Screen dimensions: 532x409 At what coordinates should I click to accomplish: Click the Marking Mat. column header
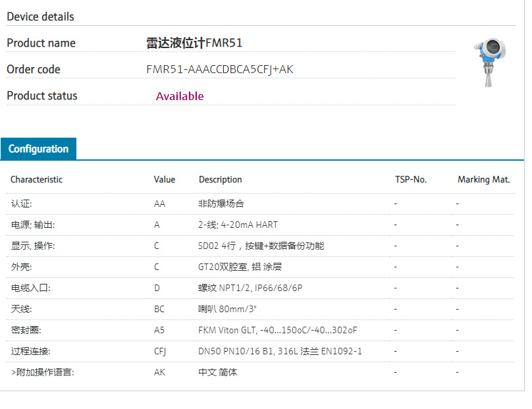pyautogui.click(x=484, y=179)
